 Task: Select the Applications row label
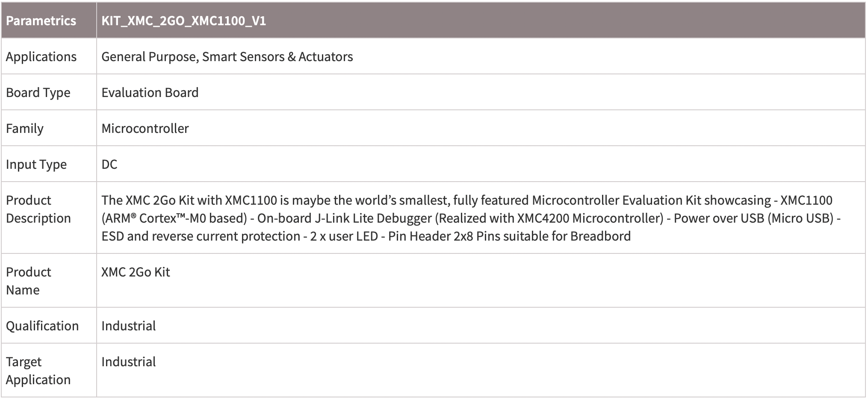pyautogui.click(x=41, y=56)
